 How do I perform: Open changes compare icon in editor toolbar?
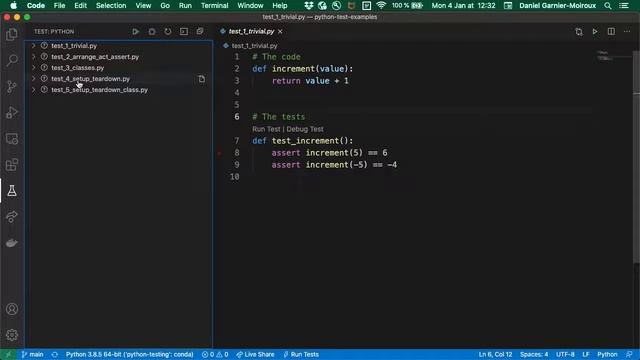(579, 31)
